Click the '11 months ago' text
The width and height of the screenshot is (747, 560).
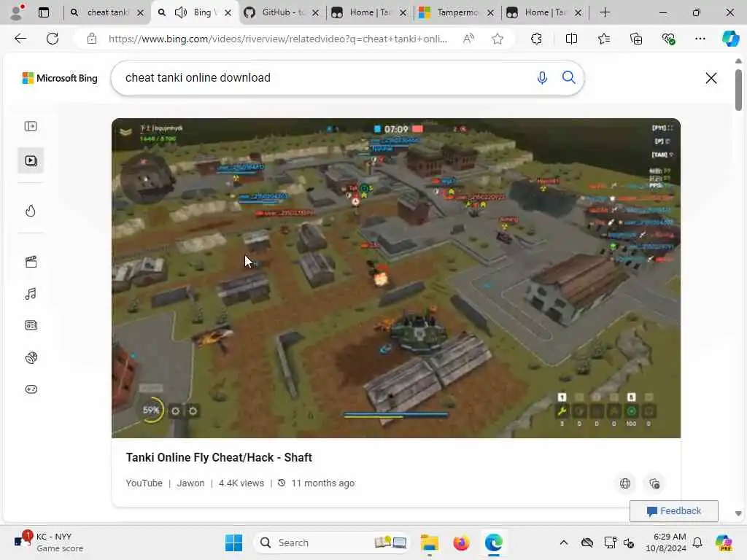pyautogui.click(x=323, y=483)
